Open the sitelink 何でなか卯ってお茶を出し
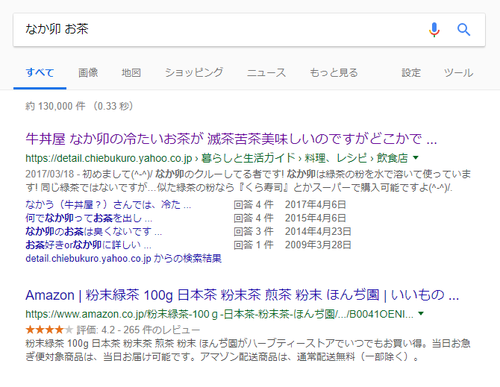The height and width of the screenshot is (387, 500). pyautogui.click(x=89, y=218)
